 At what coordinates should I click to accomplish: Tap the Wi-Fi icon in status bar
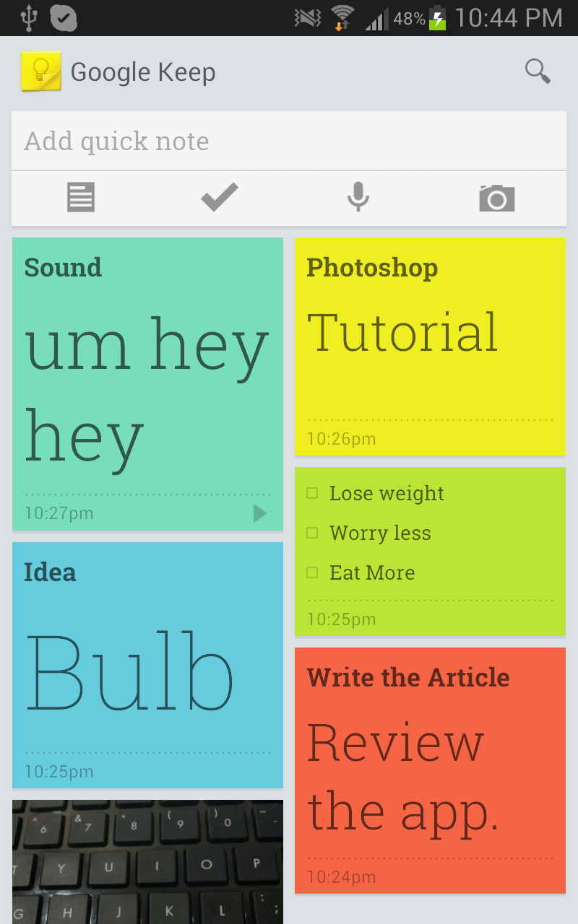click(342, 18)
